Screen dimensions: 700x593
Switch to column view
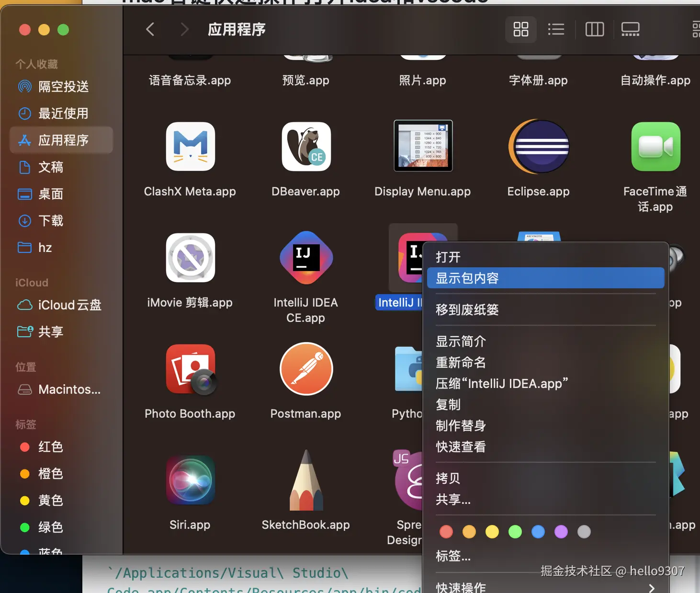[x=595, y=29]
